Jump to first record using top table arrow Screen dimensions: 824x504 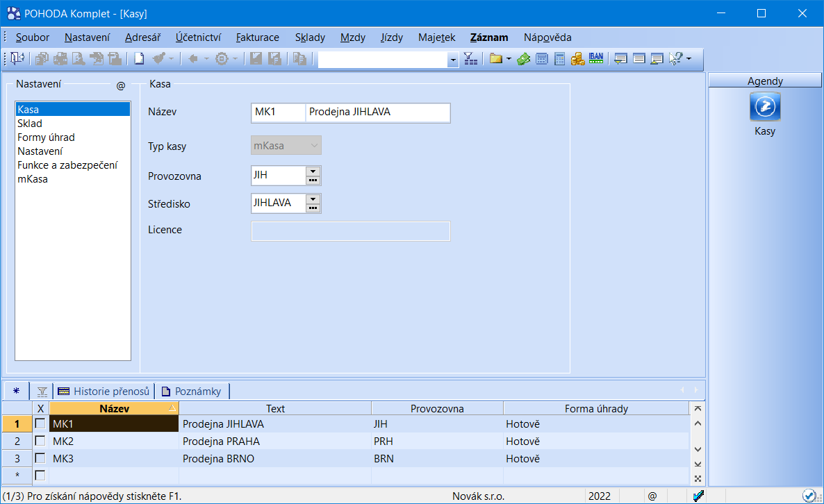pos(698,408)
